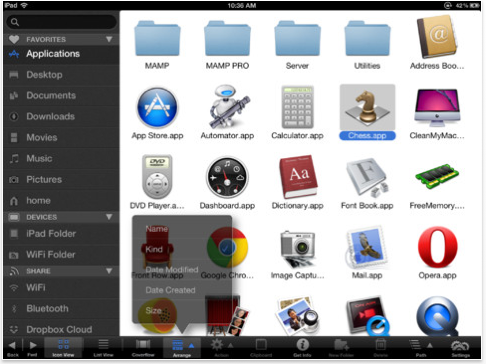
Task: Select Dashboard.app gauge icon
Action: pos(227,177)
